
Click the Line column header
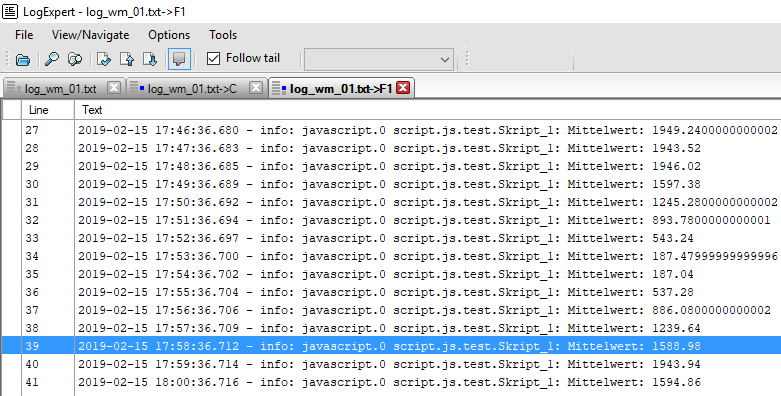point(48,110)
